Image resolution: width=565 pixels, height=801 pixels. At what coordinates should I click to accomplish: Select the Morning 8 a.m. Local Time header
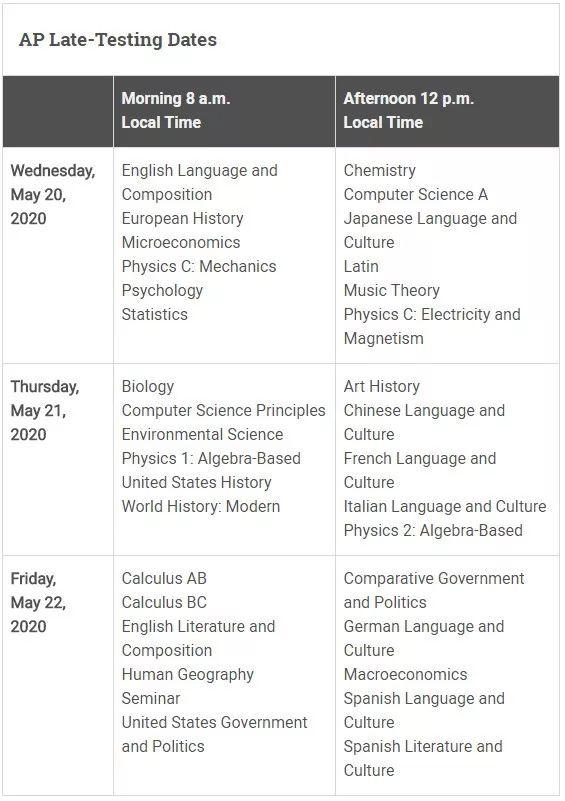[224, 111]
